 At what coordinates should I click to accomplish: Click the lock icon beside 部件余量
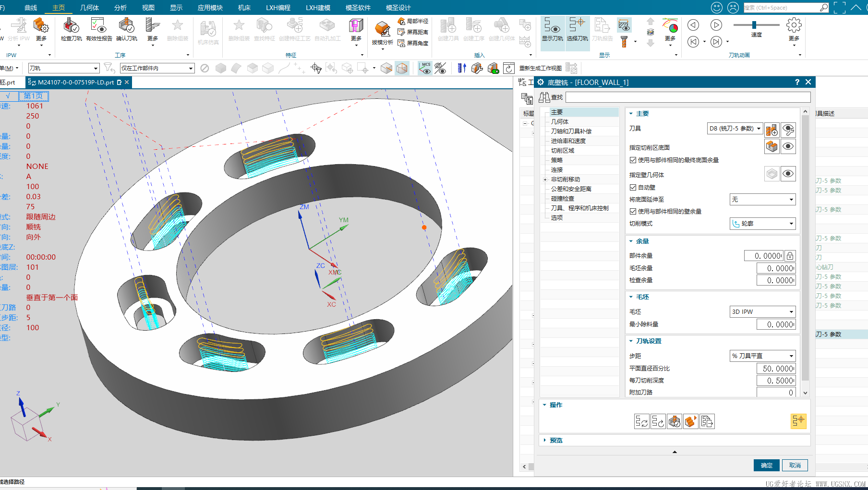790,256
